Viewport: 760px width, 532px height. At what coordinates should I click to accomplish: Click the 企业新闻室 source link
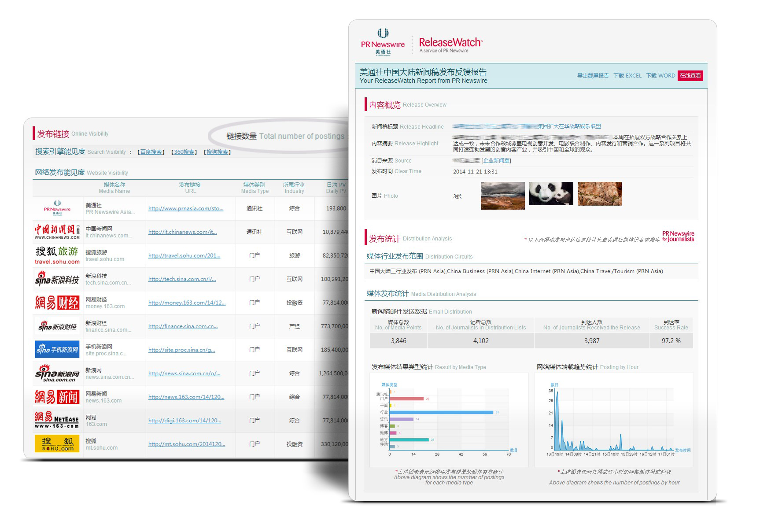[496, 161]
